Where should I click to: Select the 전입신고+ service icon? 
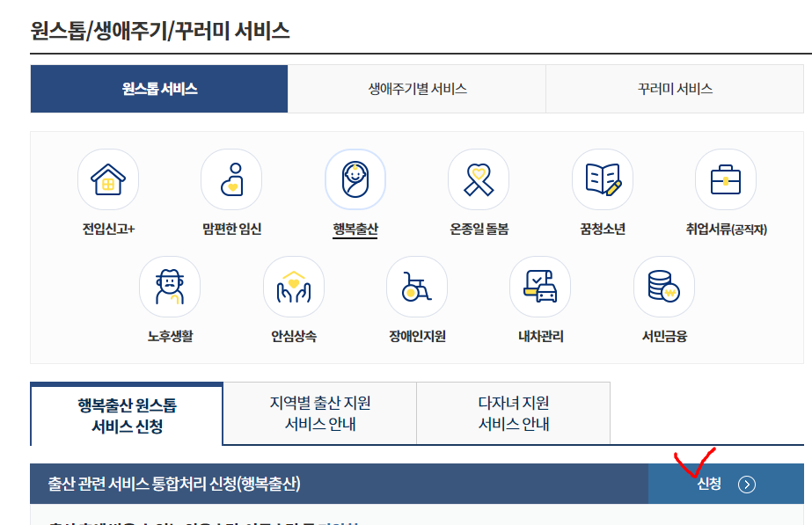(x=107, y=179)
